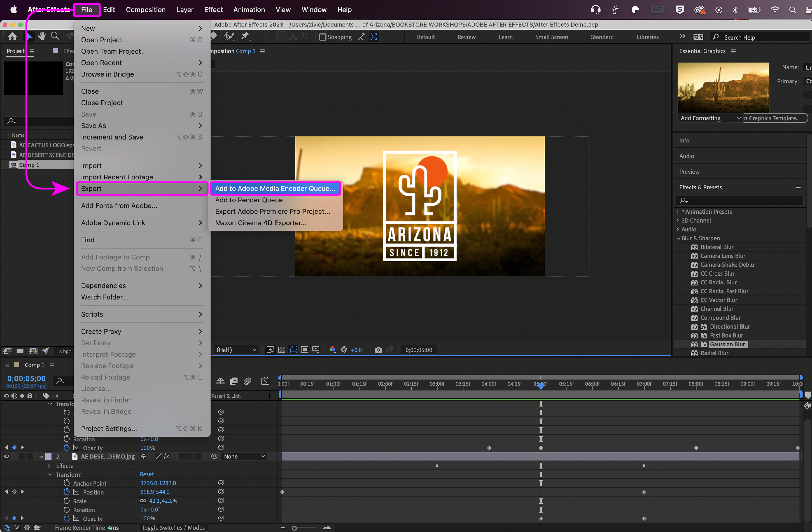Open macOS Spotlight search icon

click(x=793, y=10)
